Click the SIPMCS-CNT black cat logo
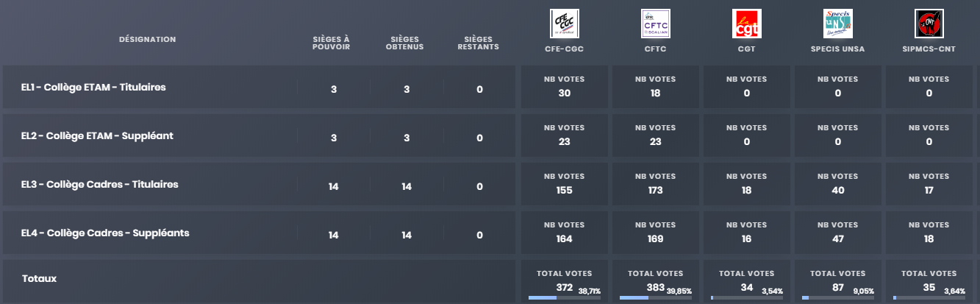The image size is (980, 304). (929, 24)
